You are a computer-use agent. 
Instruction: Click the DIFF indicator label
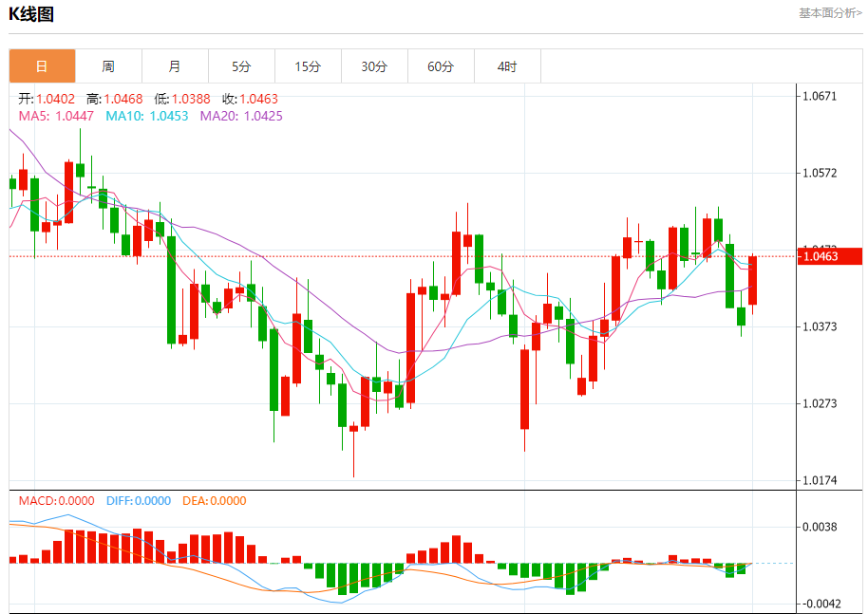click(x=139, y=501)
